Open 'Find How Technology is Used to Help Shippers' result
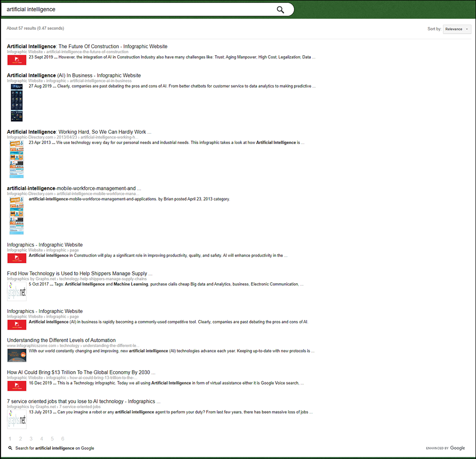476x459 pixels. [80, 273]
